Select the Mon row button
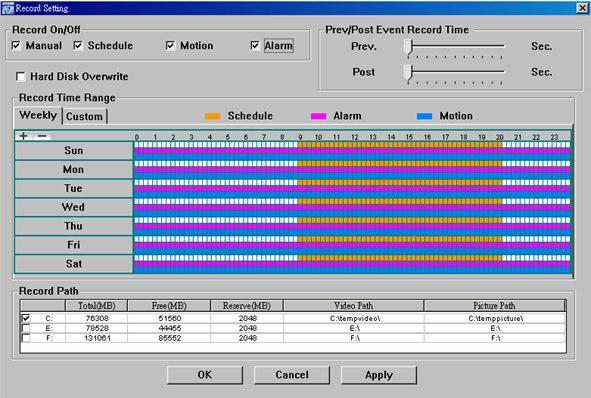 point(73,169)
